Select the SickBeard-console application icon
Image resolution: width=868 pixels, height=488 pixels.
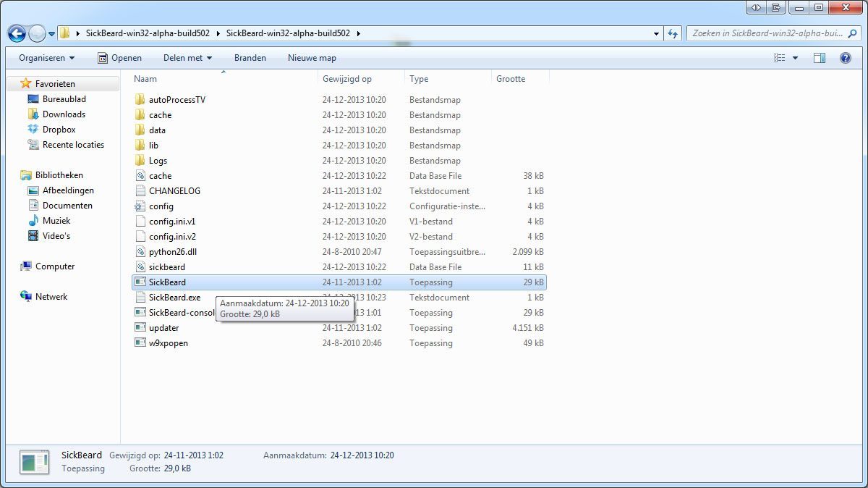pos(140,313)
